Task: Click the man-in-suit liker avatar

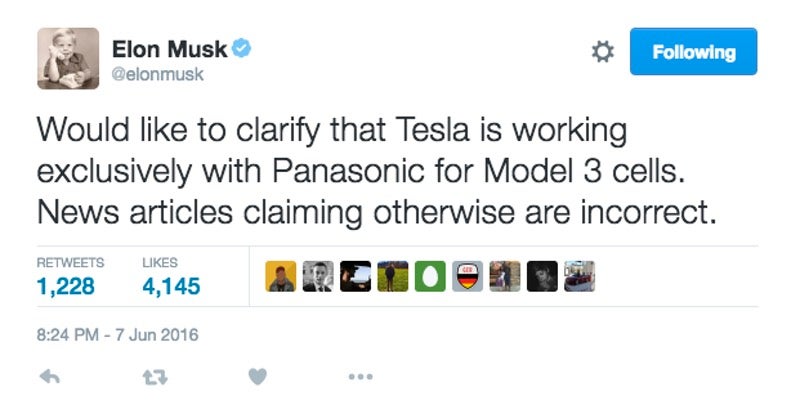Action: click(x=318, y=276)
